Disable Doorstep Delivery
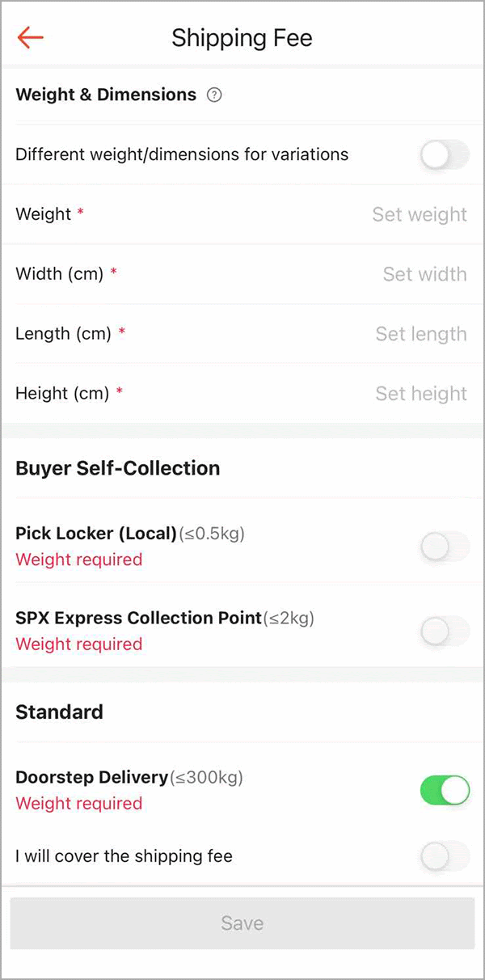 pos(444,790)
